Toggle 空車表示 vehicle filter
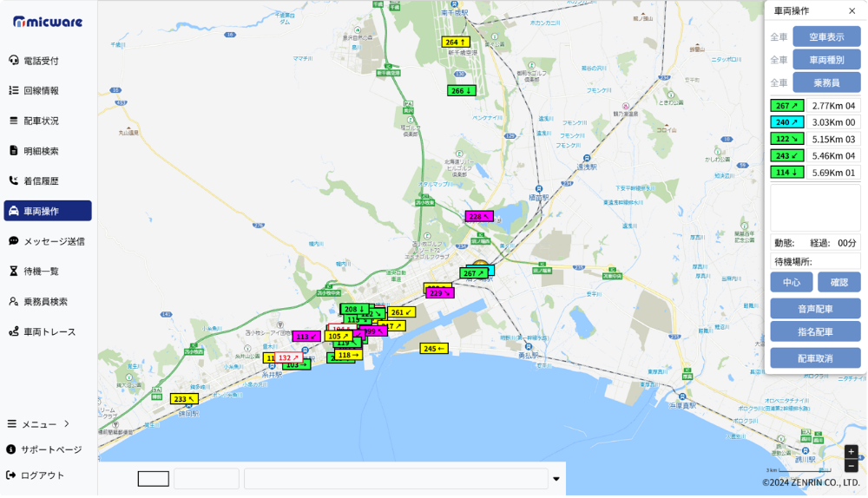 pos(825,37)
